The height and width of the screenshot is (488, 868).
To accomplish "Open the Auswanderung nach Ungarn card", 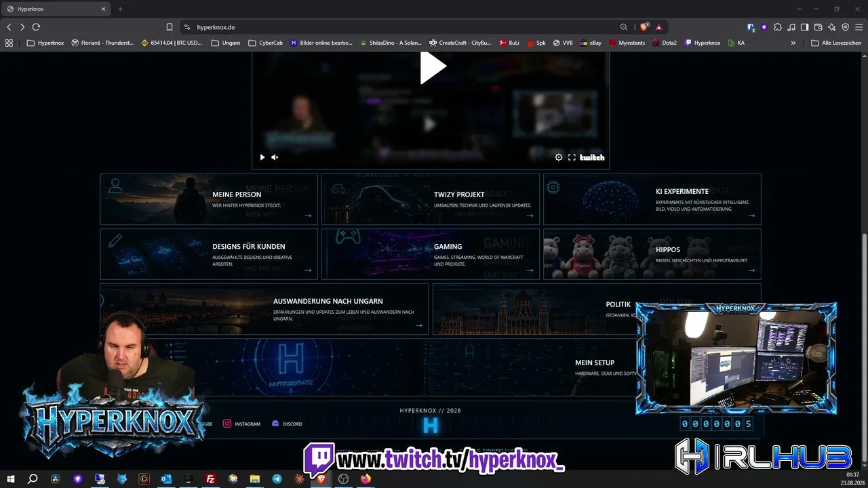I will coord(264,309).
